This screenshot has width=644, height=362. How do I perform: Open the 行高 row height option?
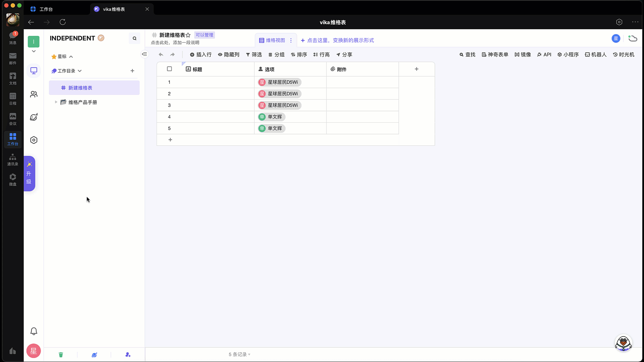point(321,55)
